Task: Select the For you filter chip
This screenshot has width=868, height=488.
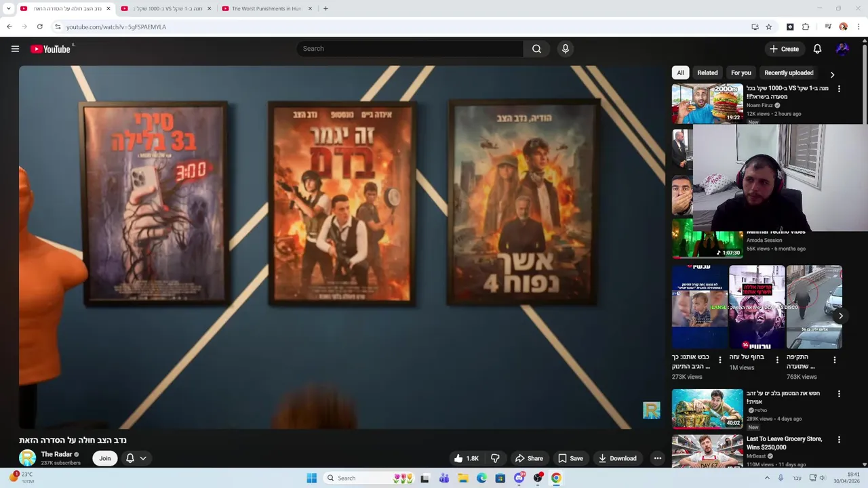Action: [x=741, y=73]
